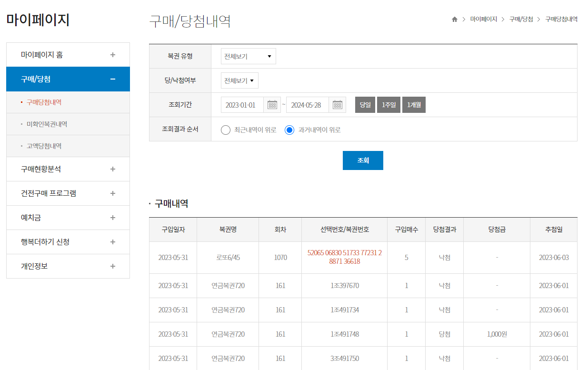588x370 pixels.
Task: Click the 조회 search button
Action: [363, 160]
